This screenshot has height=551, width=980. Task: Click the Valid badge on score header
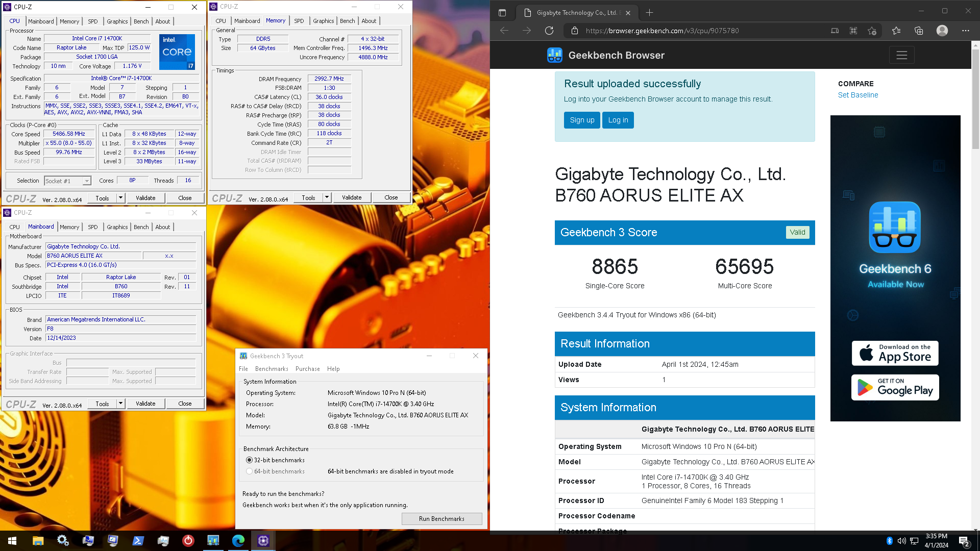(797, 233)
